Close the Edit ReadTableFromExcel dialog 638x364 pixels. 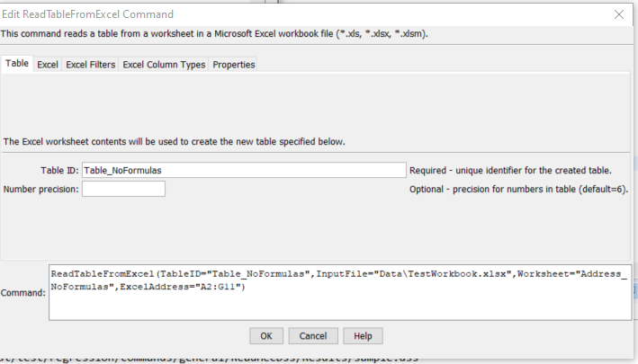(618, 14)
